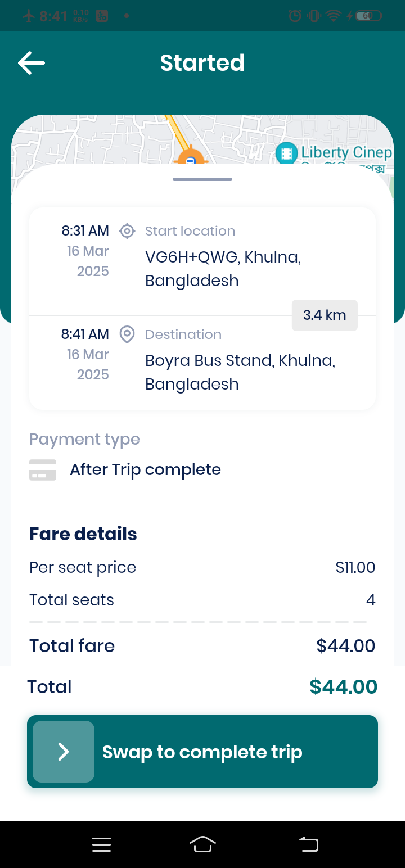The width and height of the screenshot is (405, 868).
Task: Tap the Android home navigation icon
Action: coord(202,844)
